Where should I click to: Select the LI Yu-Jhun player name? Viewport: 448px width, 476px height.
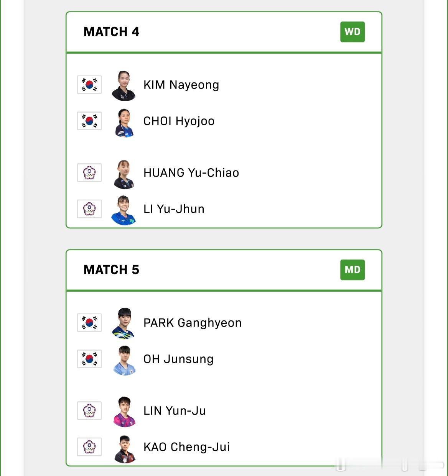tap(174, 209)
